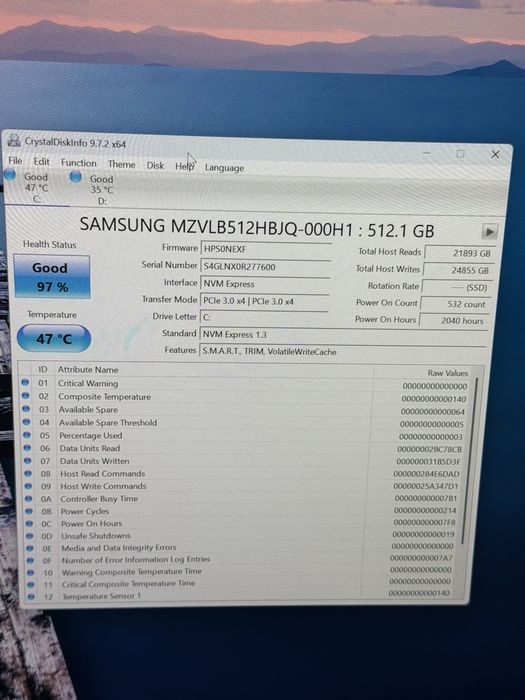
Task: Minimize the CrystalDiskInfo window
Action: (x=427, y=153)
